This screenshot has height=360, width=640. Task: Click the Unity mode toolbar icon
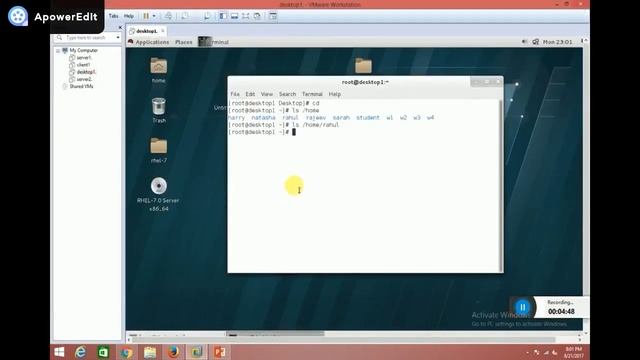tap(257, 16)
